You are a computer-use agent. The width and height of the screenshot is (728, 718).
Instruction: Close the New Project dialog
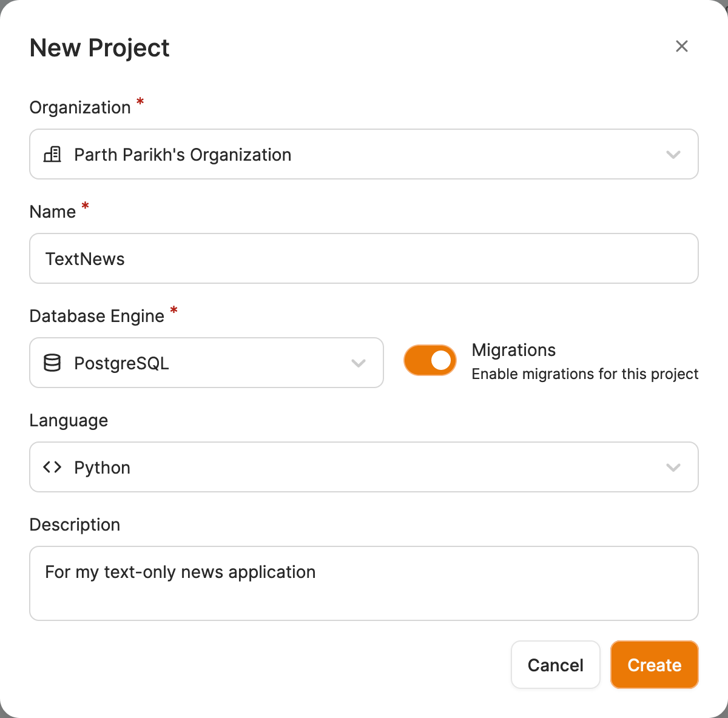tap(681, 47)
